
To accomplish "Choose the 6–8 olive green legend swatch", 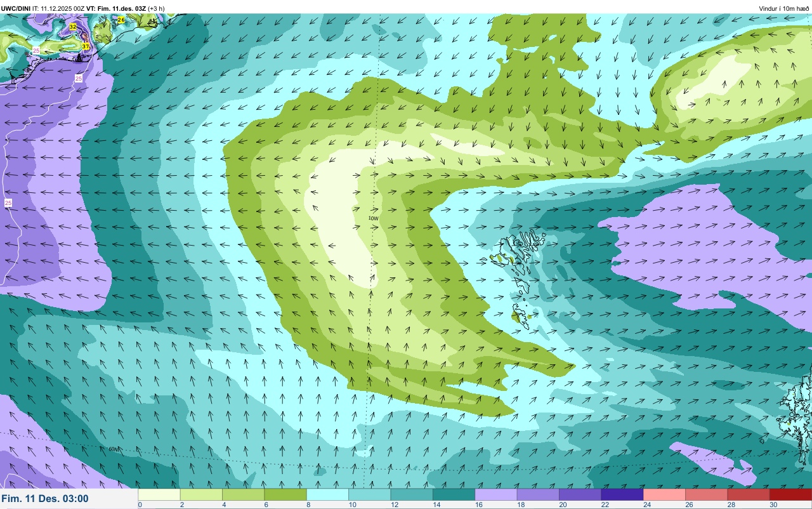I will click(x=285, y=494).
